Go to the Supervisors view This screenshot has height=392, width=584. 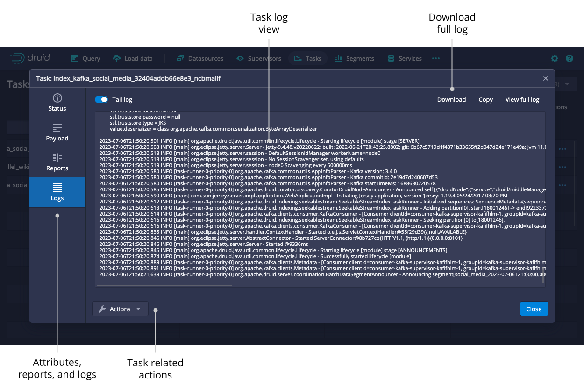coord(258,58)
